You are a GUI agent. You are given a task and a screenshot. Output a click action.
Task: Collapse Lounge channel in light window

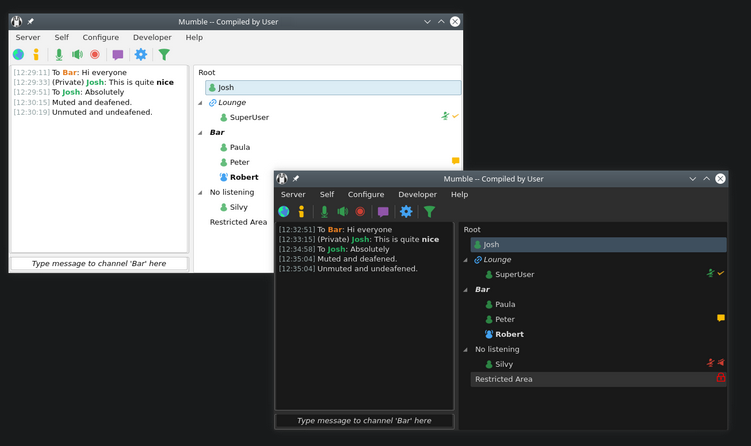(x=200, y=103)
